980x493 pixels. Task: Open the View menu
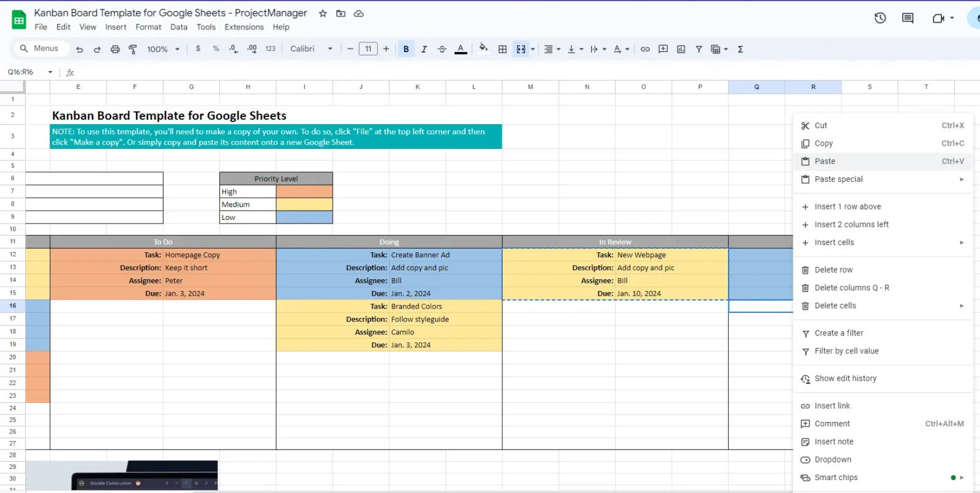88,27
